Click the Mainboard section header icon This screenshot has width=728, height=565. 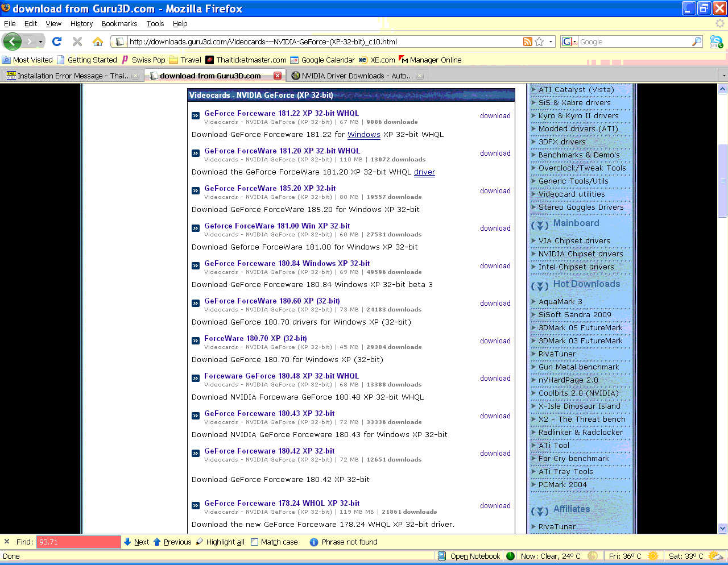coord(540,225)
